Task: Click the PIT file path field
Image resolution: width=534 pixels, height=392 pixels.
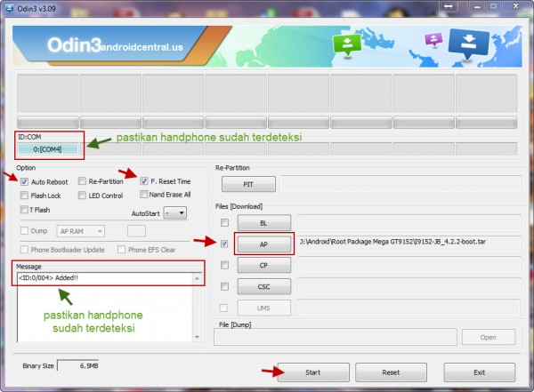Action: [x=400, y=184]
